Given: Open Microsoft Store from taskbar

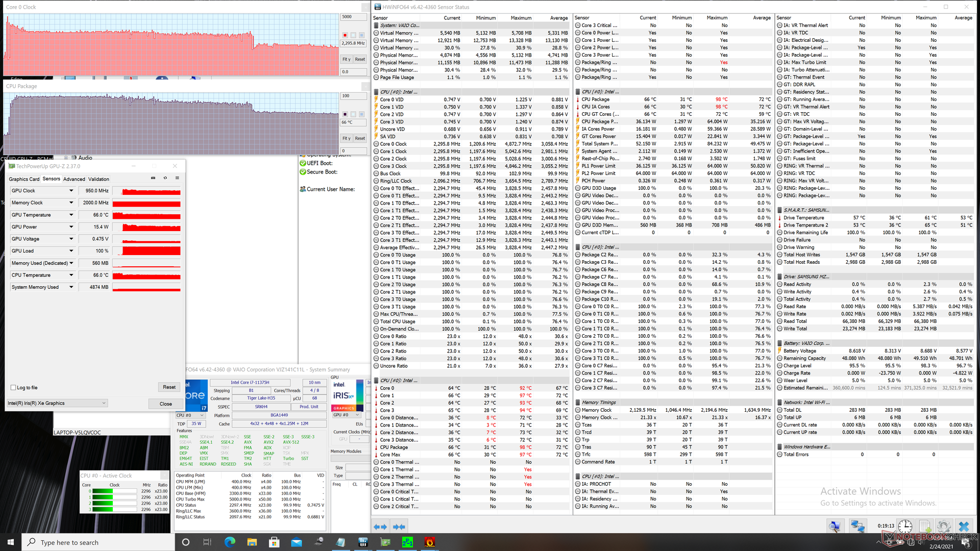Looking at the screenshot, I should pyautogui.click(x=274, y=542).
